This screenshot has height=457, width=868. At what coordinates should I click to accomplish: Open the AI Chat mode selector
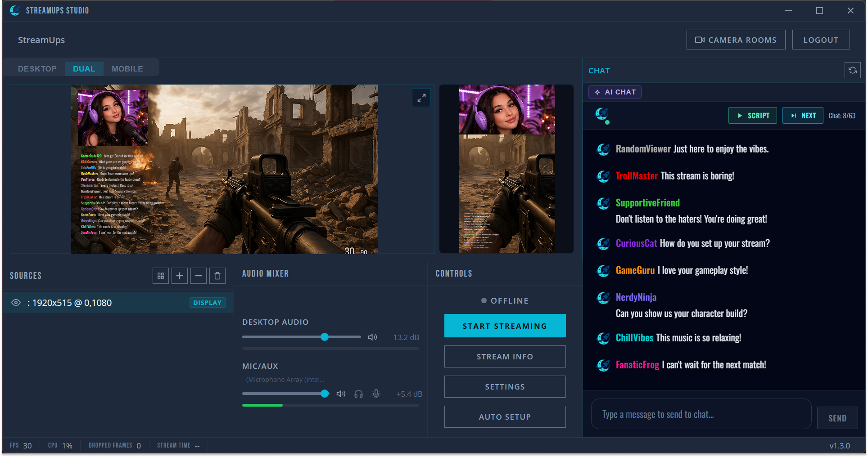pos(615,92)
